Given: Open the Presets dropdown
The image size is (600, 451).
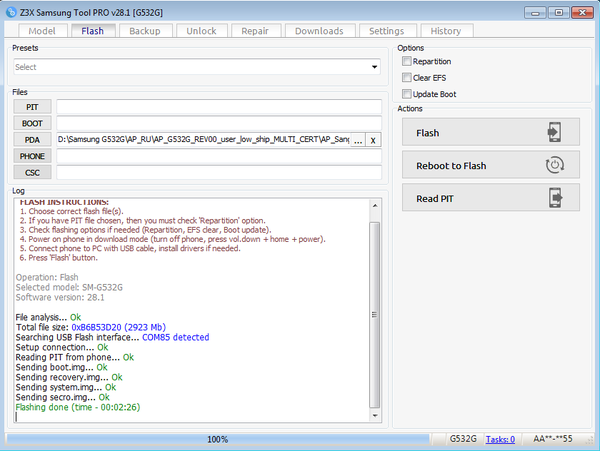Looking at the screenshot, I should [196, 67].
